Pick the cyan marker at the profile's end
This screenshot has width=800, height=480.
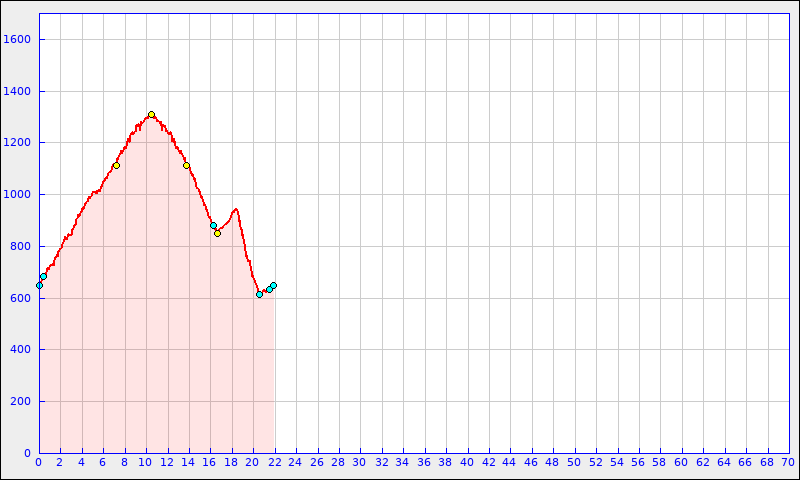click(273, 285)
